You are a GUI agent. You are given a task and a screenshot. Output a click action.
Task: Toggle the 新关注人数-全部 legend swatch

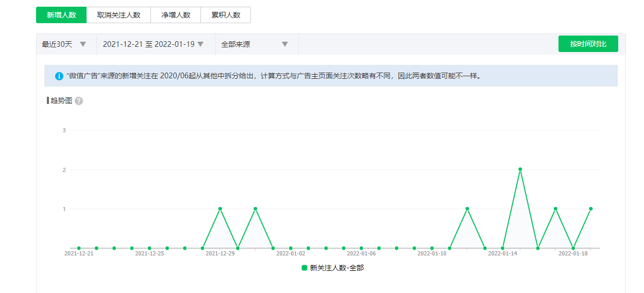(304, 268)
